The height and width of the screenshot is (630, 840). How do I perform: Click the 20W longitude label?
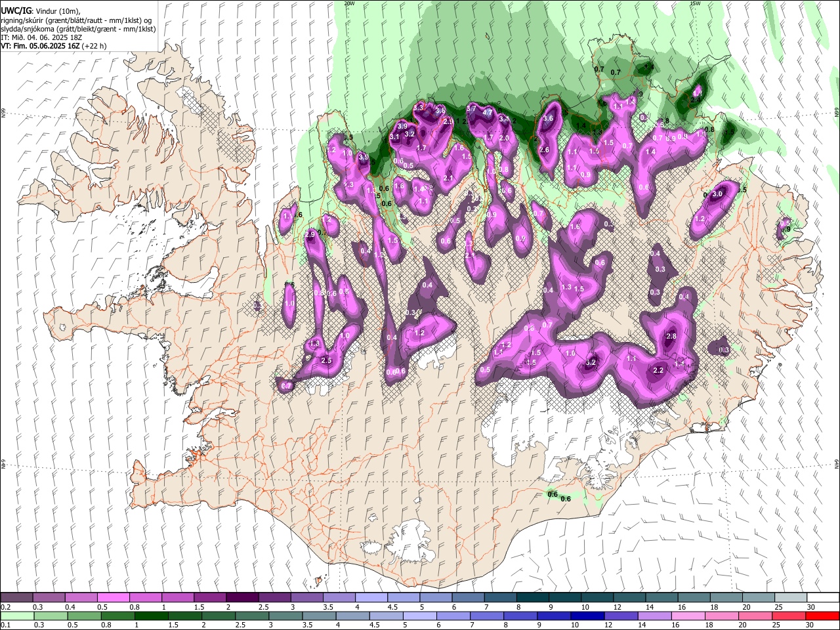point(349,3)
